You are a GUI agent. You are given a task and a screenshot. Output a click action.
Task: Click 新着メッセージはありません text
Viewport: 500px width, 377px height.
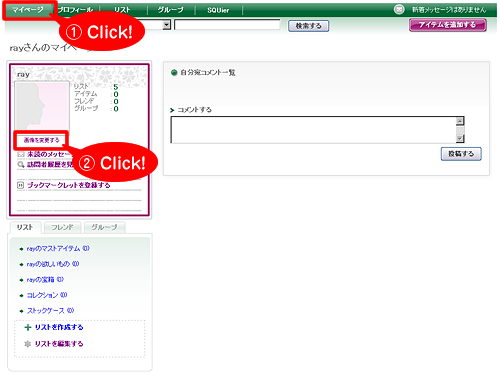pyautogui.click(x=449, y=10)
